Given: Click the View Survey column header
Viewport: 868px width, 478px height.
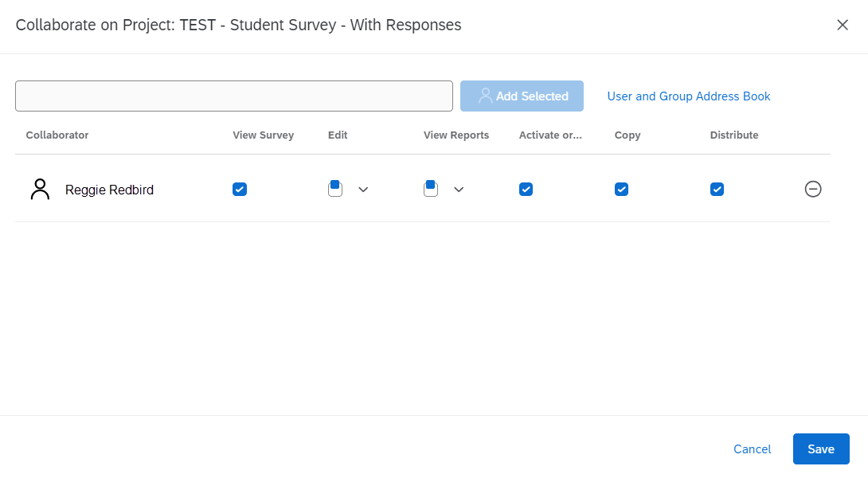Looking at the screenshot, I should click(263, 135).
